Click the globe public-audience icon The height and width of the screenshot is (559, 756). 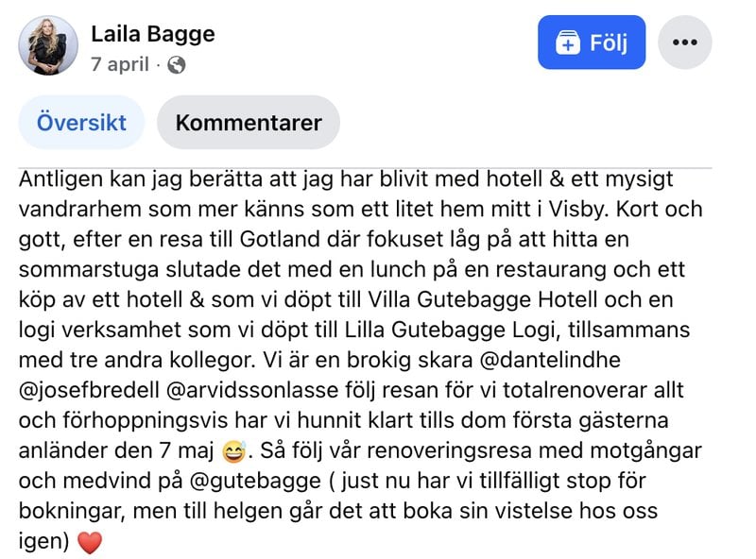coord(177,65)
